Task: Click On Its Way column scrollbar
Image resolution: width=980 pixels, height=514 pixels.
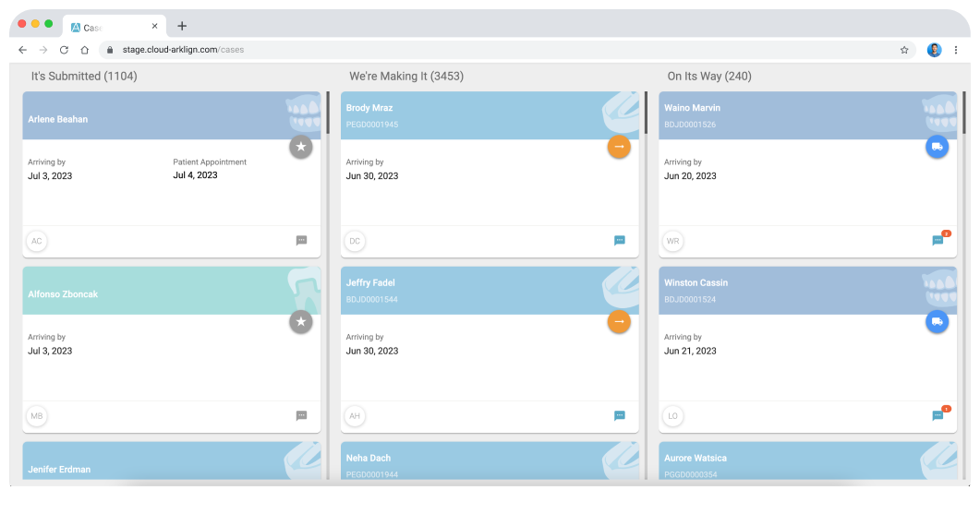Action: point(963,113)
